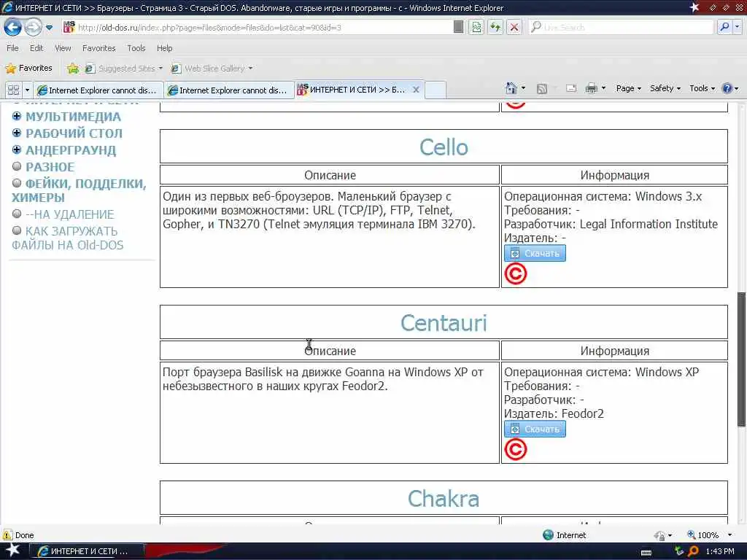Click the copyright icon under Centauri
The image size is (747, 560).
click(x=516, y=449)
